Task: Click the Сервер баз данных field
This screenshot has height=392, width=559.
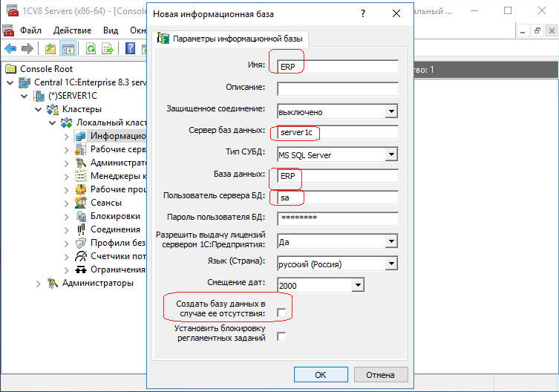Action: (338, 132)
